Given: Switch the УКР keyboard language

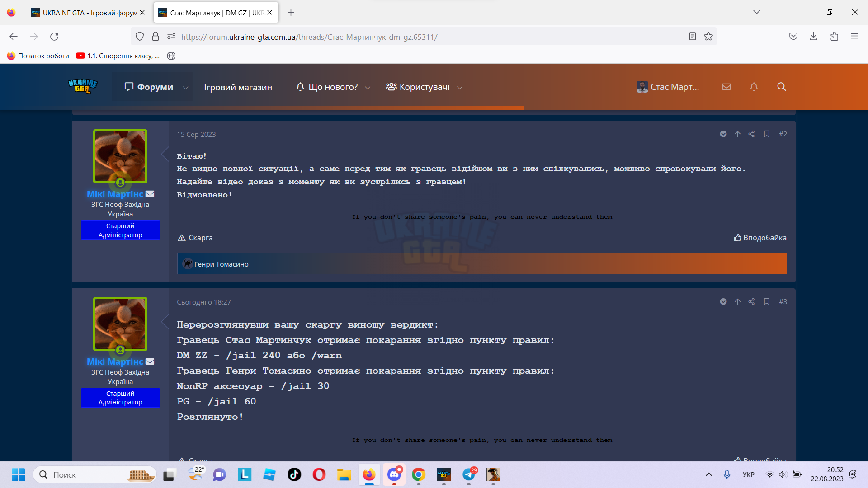Looking at the screenshot, I should pos(749,475).
